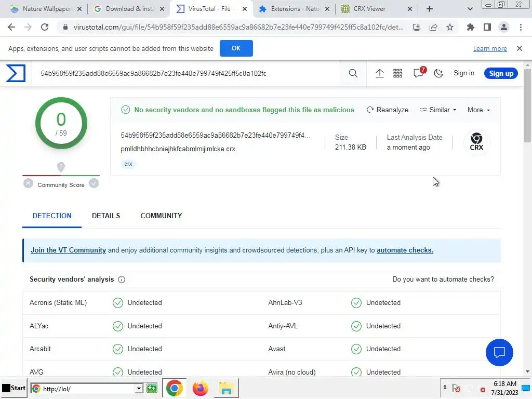Open Firefox from the taskbar
The width and height of the screenshot is (532, 399).
pos(200,388)
